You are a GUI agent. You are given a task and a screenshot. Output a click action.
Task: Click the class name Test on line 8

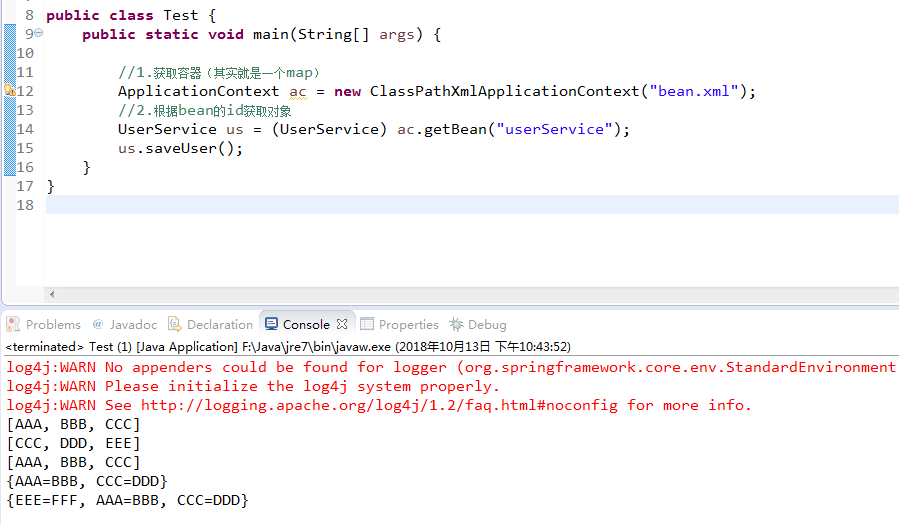[181, 15]
